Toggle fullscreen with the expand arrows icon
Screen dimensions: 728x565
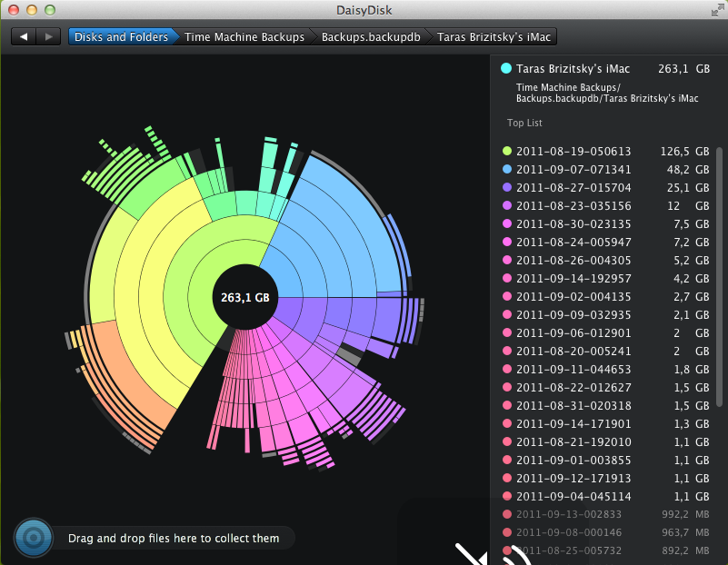[718, 10]
